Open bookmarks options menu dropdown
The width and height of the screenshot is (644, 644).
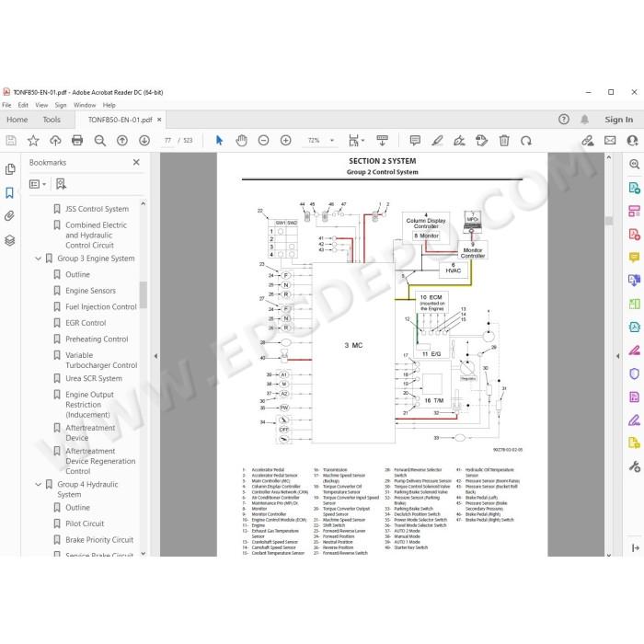coord(38,184)
